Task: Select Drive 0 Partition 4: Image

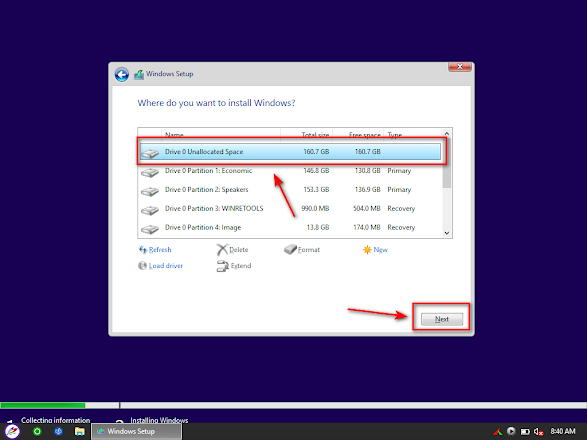Action: pyautogui.click(x=290, y=227)
